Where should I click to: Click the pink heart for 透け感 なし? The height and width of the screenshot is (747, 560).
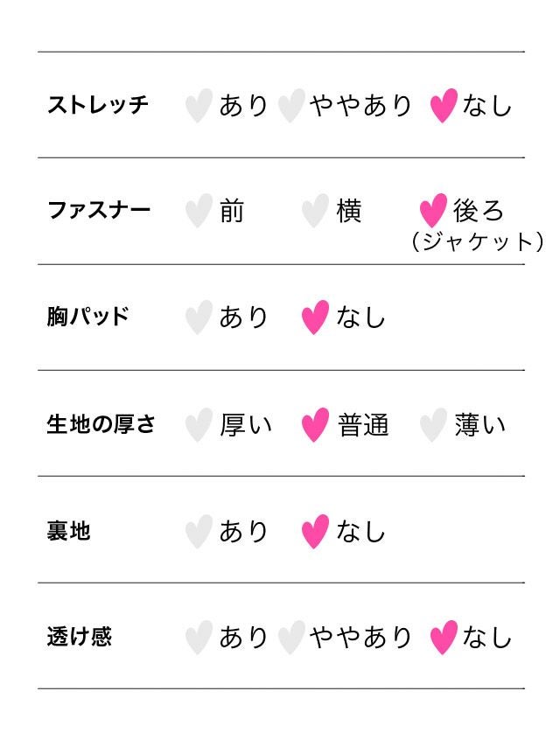click(444, 638)
